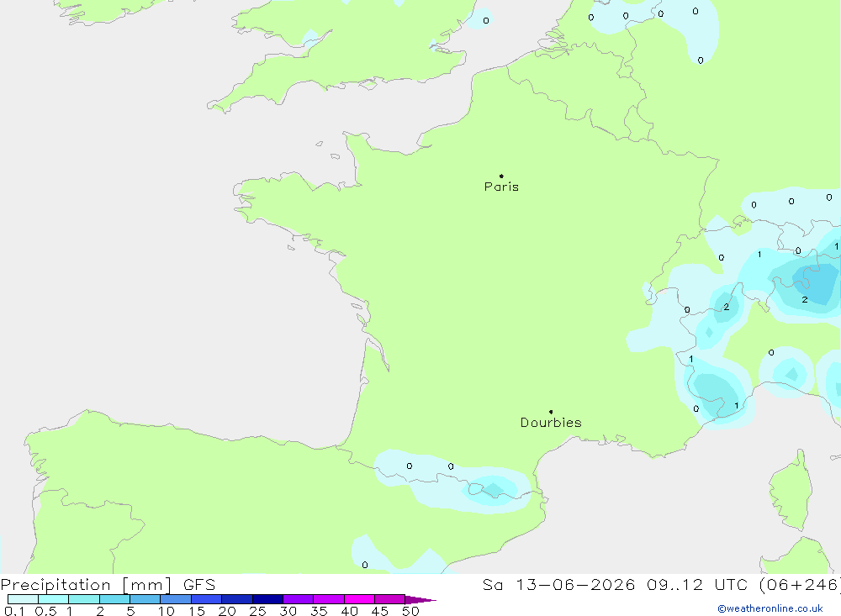Pick the 30–35 mm violet legend swatch
The image size is (841, 616).
tap(298, 599)
